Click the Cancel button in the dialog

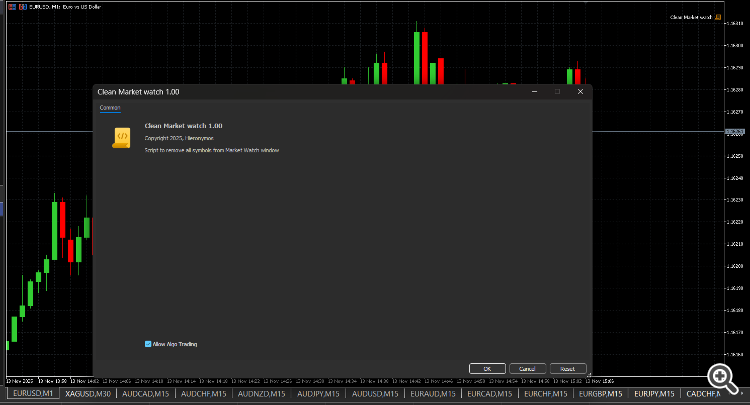pyautogui.click(x=527, y=369)
